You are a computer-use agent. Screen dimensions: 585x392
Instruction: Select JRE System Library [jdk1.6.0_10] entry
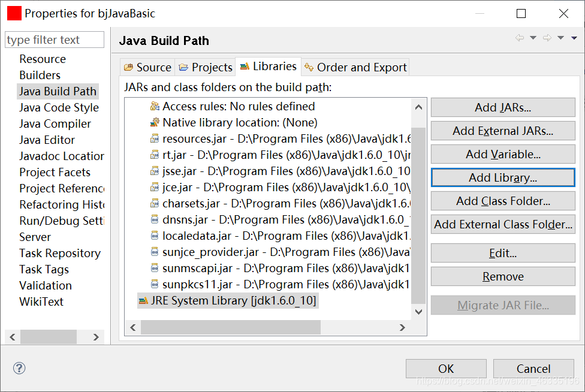coord(228,301)
